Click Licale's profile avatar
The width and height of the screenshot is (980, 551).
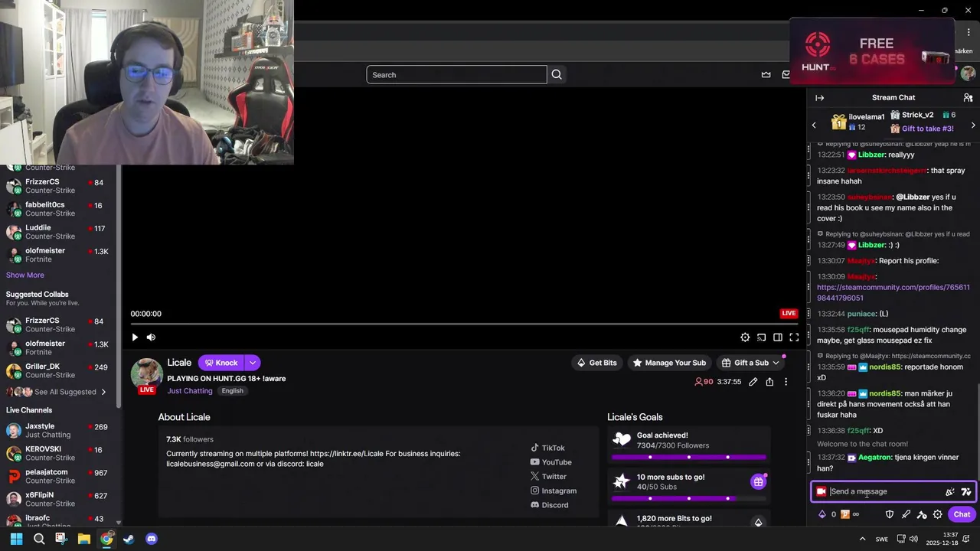146,373
